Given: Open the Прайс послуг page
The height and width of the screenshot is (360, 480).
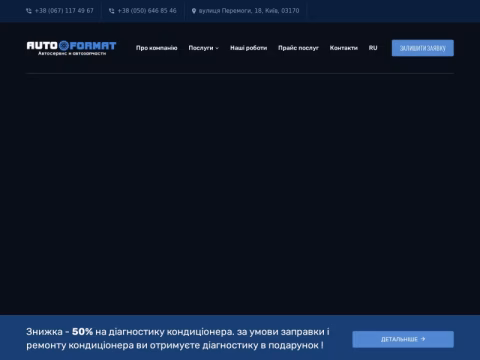Looking at the screenshot, I should [298, 48].
